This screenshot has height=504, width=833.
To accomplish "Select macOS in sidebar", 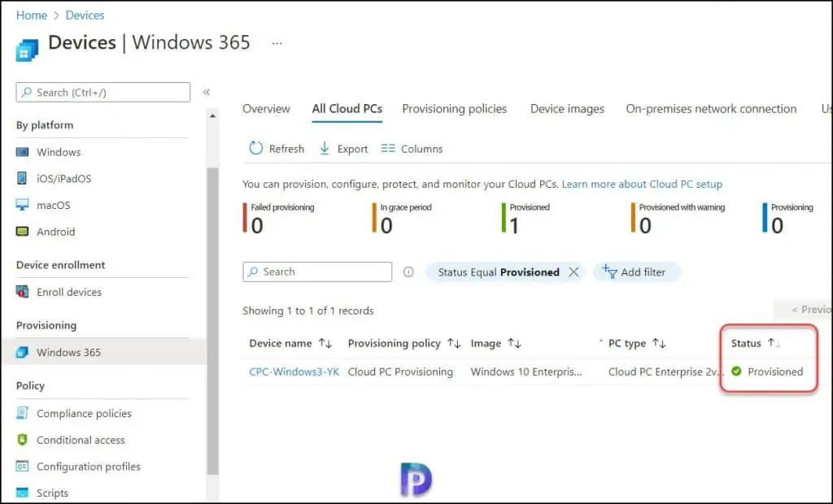I will coord(53,206).
